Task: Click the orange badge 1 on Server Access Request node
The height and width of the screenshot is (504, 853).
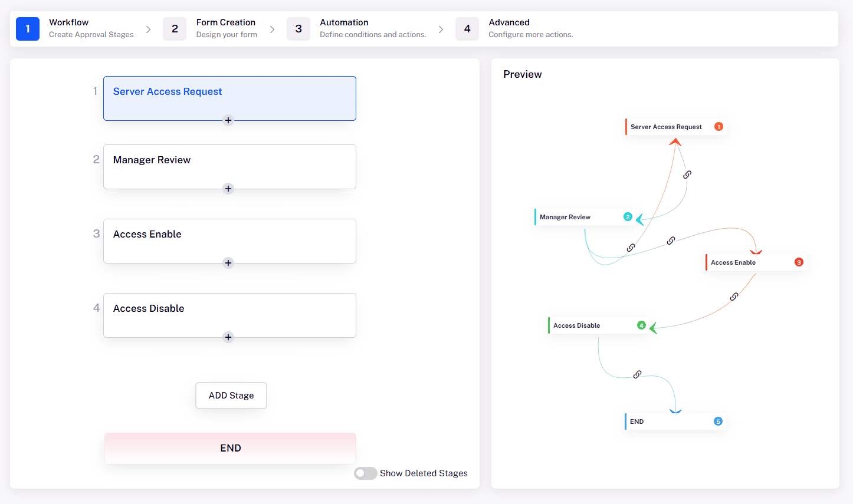Action: coord(719,126)
